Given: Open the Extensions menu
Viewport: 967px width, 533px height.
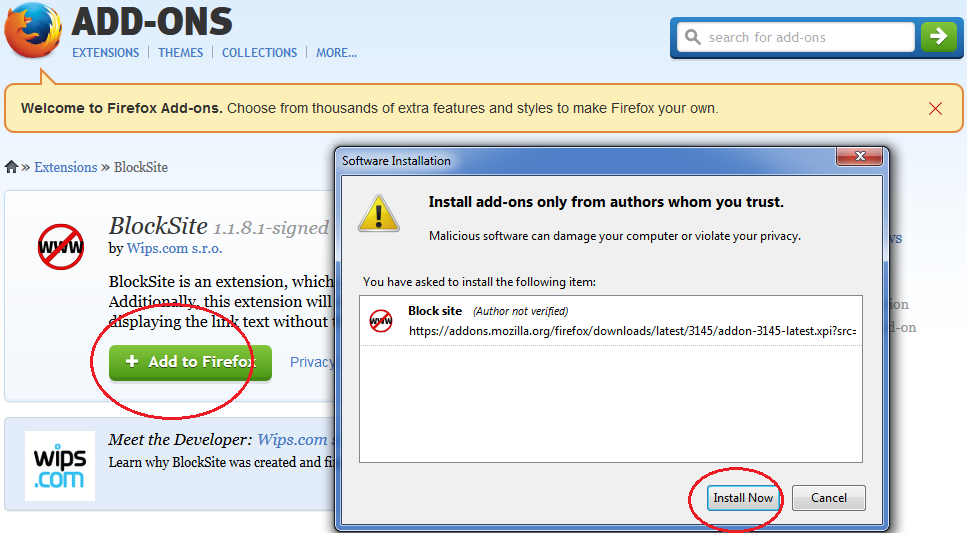Looking at the screenshot, I should (105, 52).
